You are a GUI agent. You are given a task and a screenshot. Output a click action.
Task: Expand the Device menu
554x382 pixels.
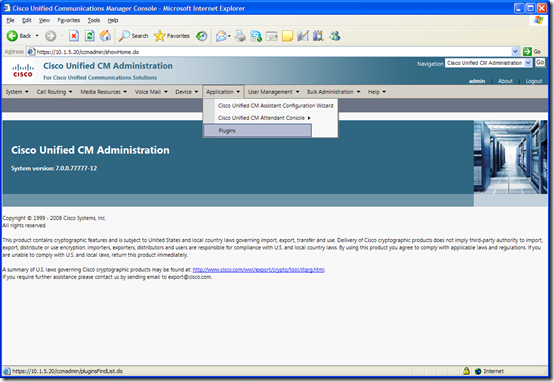coord(187,92)
